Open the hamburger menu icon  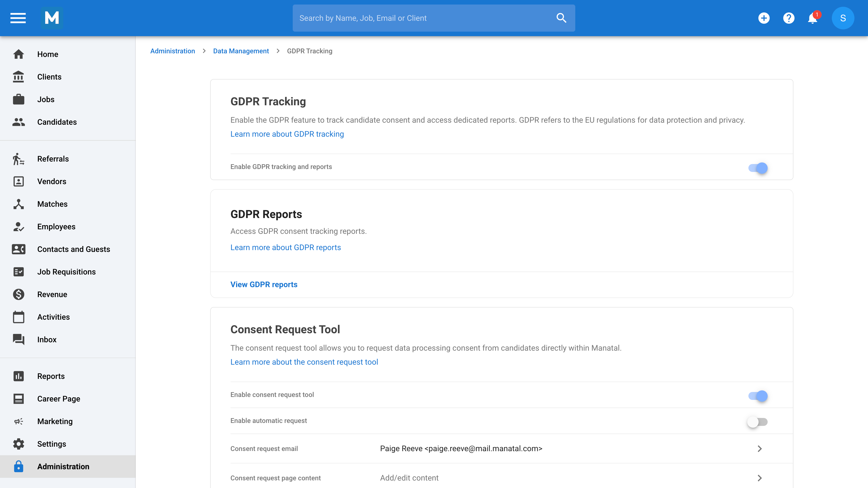[x=18, y=18]
